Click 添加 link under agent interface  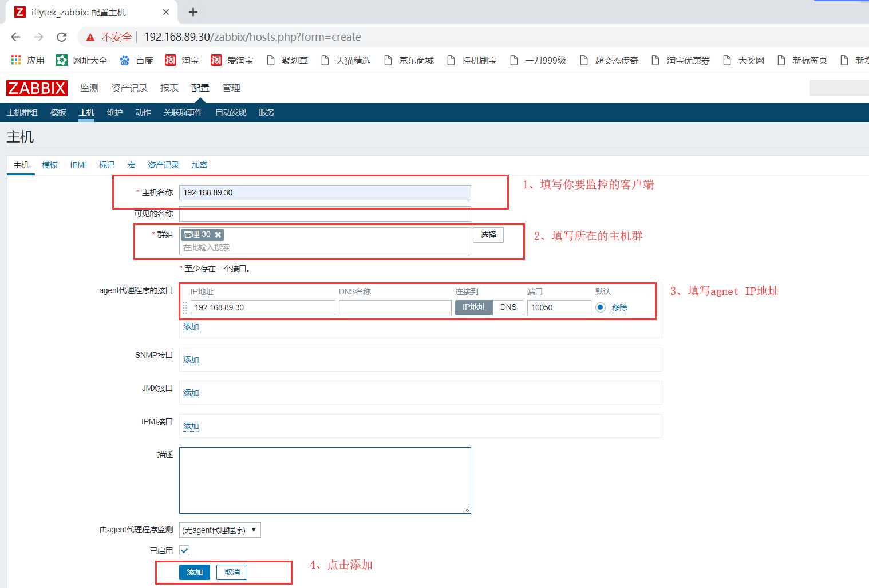click(191, 327)
